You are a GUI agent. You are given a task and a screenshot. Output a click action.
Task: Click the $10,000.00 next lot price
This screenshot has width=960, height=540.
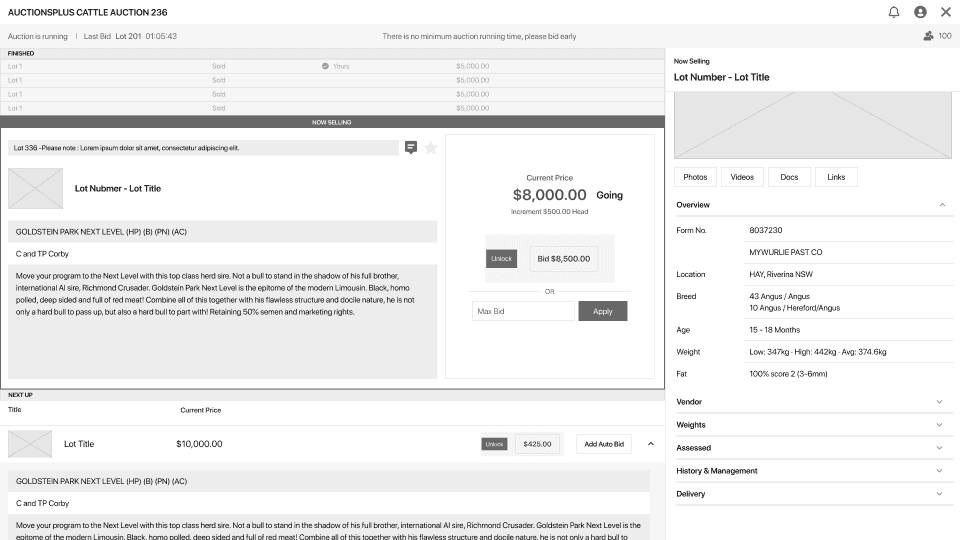click(x=199, y=444)
